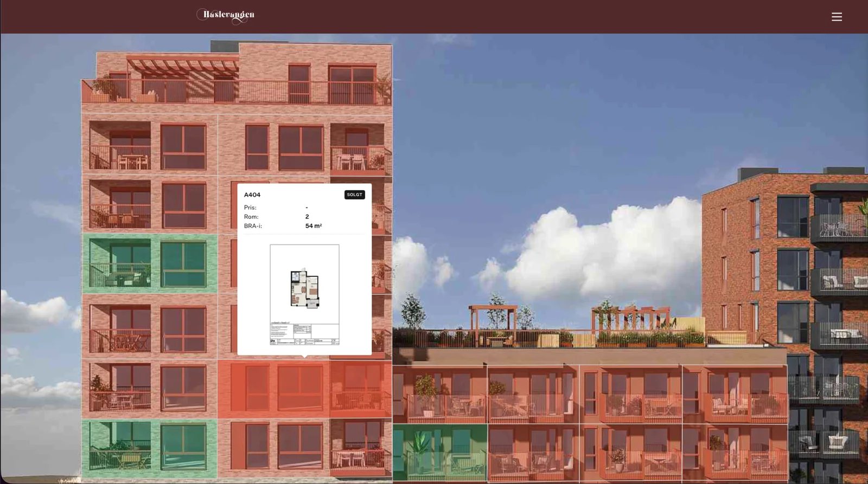Click the "Pris:" label in the popup
868x484 pixels.
pyautogui.click(x=250, y=208)
